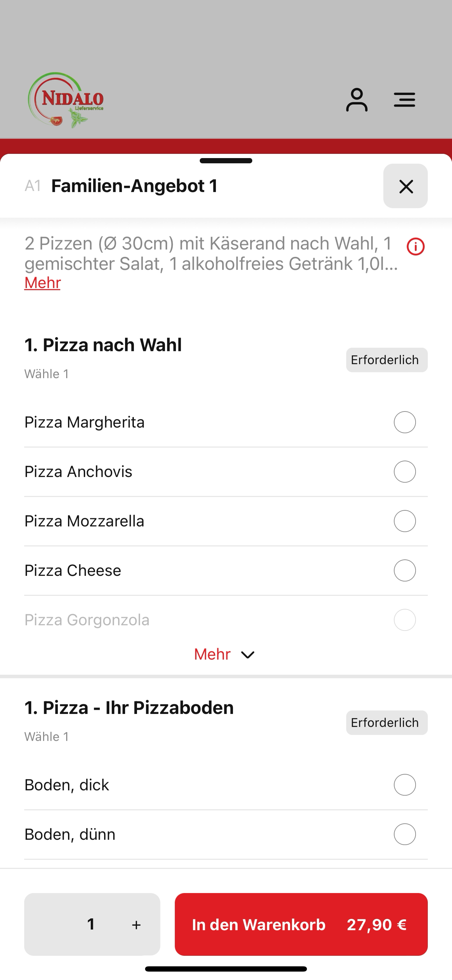Tap the sheet drag handle bar
Image resolution: width=452 pixels, height=980 pixels.
(x=226, y=161)
